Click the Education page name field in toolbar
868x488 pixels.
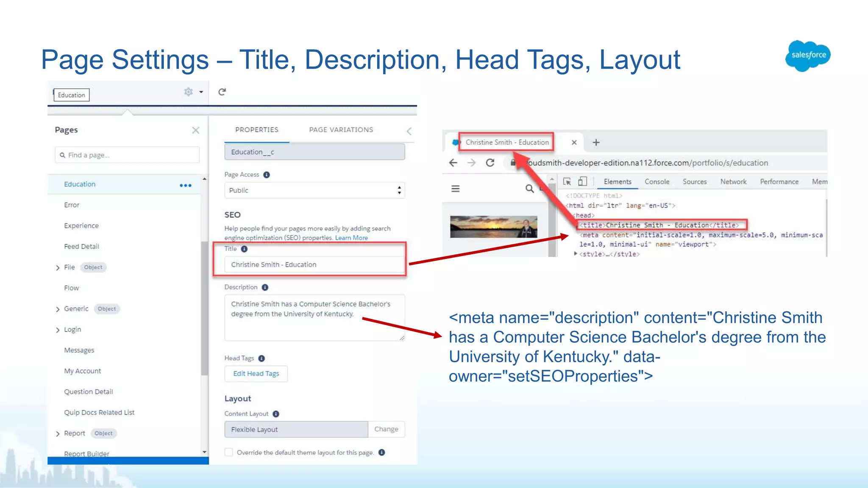tap(72, 95)
